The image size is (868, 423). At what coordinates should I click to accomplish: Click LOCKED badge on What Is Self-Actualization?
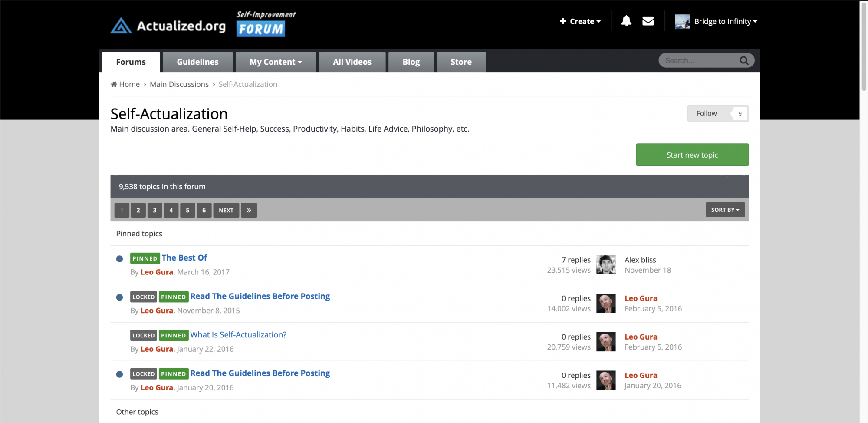pos(144,335)
